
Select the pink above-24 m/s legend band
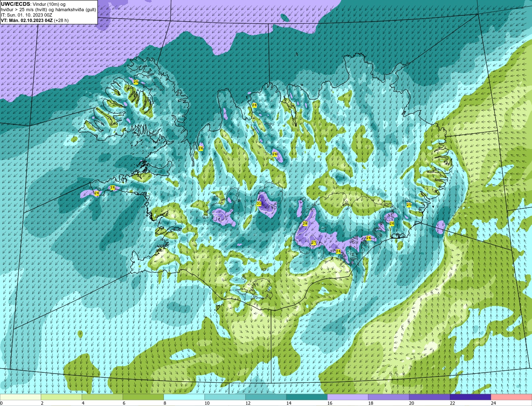[512, 397]
